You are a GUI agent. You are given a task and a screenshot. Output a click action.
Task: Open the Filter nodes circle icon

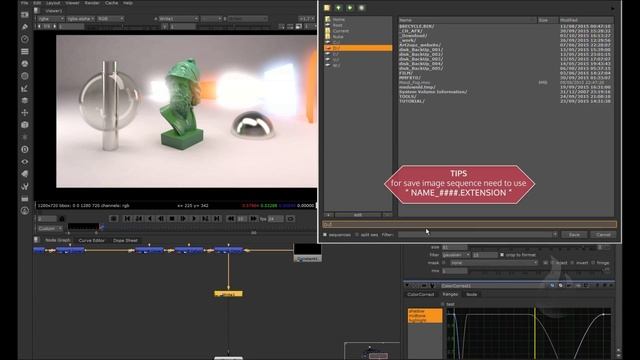click(x=24, y=76)
